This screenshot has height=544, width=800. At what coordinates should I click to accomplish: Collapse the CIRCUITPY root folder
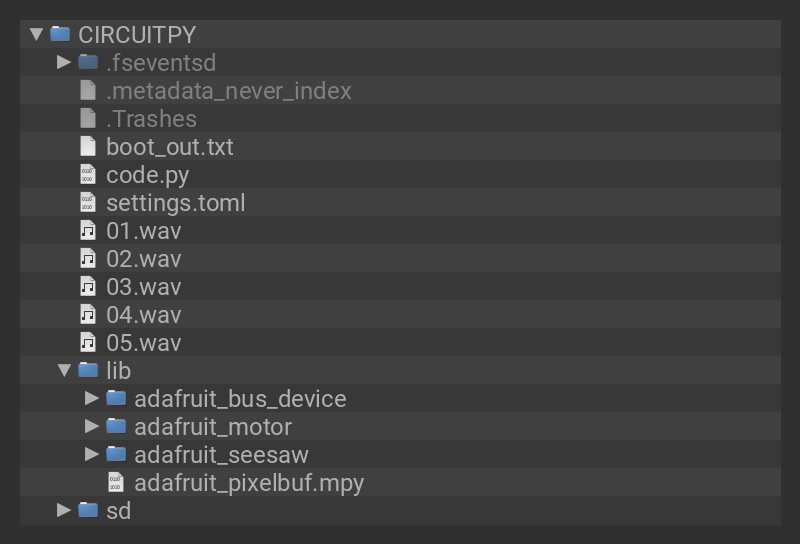pyautogui.click(x=36, y=34)
